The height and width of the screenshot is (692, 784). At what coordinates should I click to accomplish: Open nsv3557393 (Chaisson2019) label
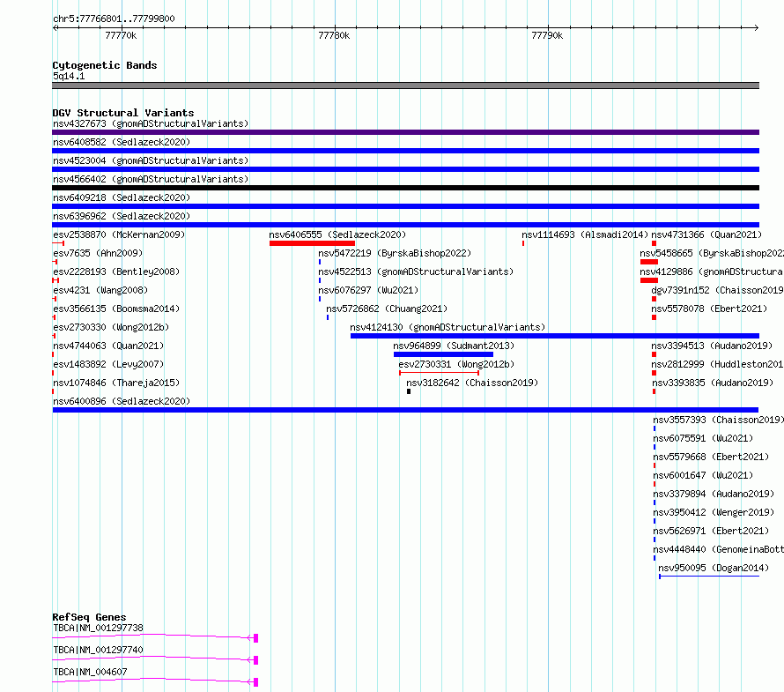pos(719,420)
